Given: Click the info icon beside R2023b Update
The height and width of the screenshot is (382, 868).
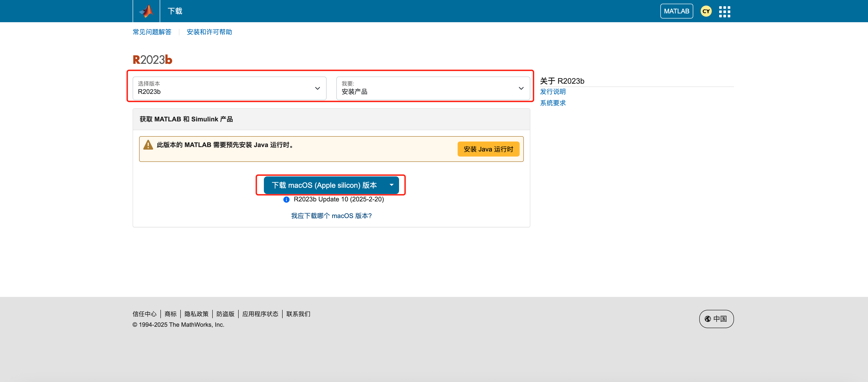Looking at the screenshot, I should click(x=286, y=200).
